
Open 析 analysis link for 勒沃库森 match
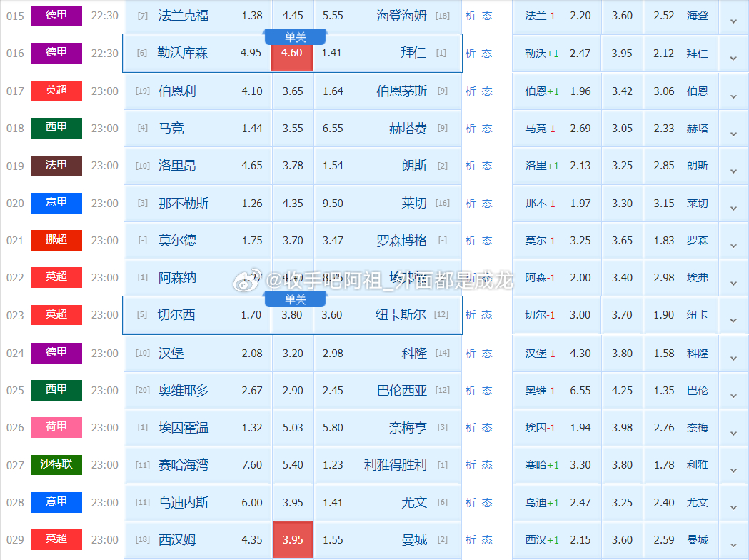471,53
